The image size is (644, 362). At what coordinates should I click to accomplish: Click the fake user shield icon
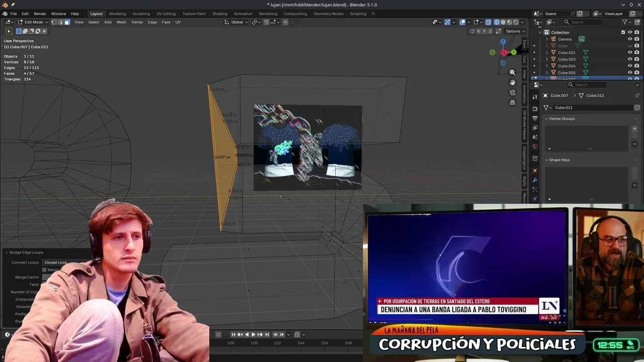pos(637,108)
